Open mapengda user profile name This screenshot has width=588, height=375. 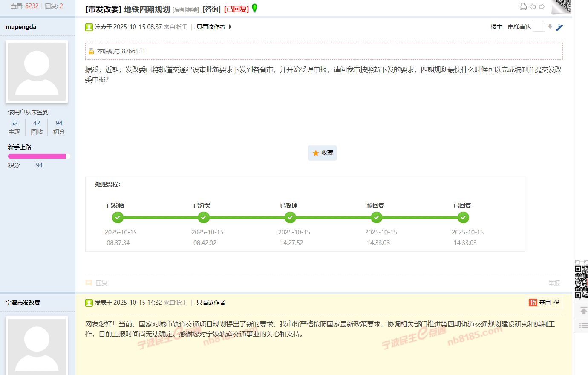pyautogui.click(x=21, y=27)
